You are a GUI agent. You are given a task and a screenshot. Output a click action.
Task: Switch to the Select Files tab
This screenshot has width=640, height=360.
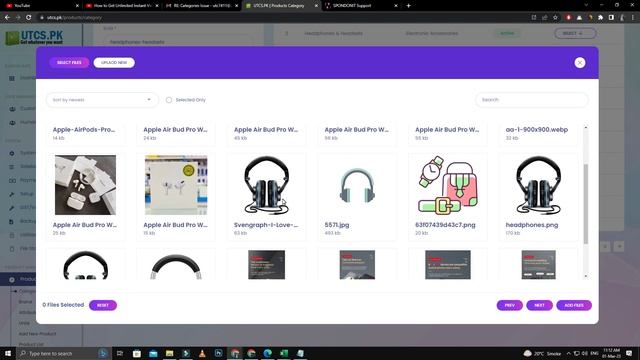(69, 62)
